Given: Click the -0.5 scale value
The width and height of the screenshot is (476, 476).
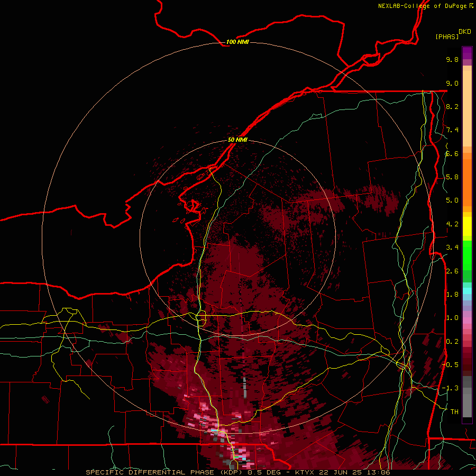Looking at the screenshot, I should tap(450, 365).
